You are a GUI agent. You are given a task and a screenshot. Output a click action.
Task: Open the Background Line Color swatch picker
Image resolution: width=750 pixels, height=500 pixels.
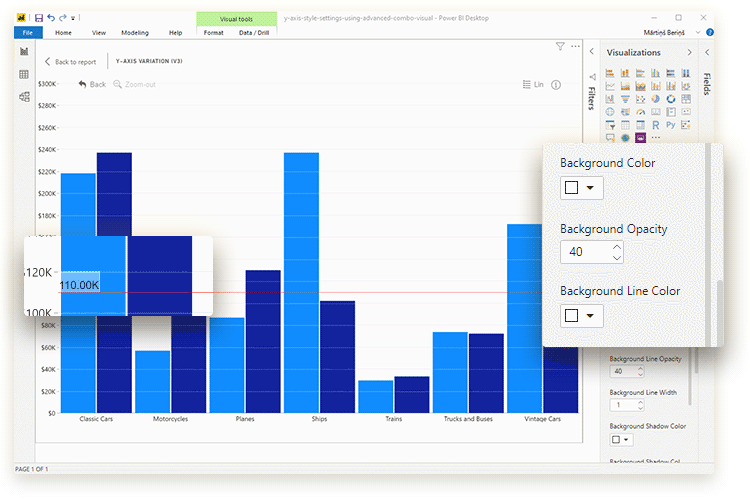coord(582,316)
